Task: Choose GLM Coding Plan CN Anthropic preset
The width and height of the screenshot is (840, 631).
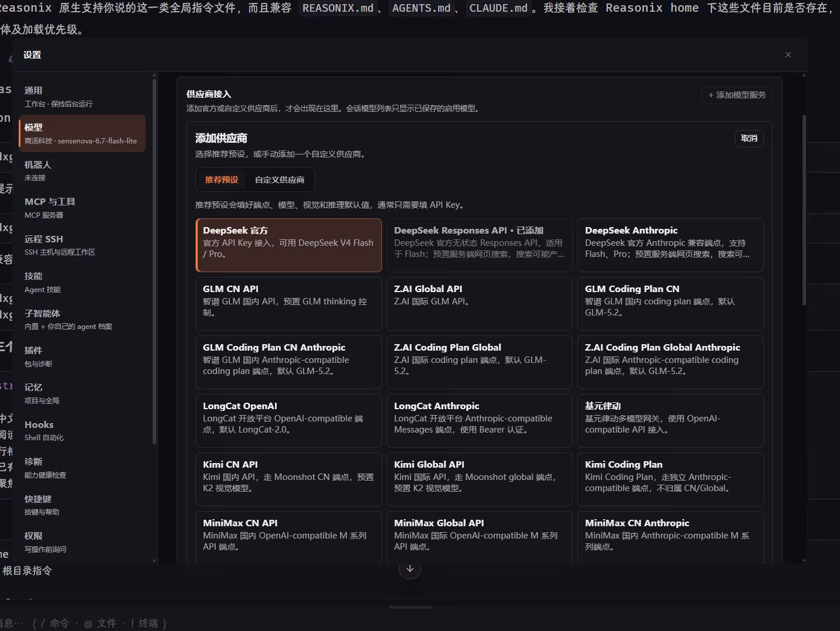Action: click(x=288, y=362)
